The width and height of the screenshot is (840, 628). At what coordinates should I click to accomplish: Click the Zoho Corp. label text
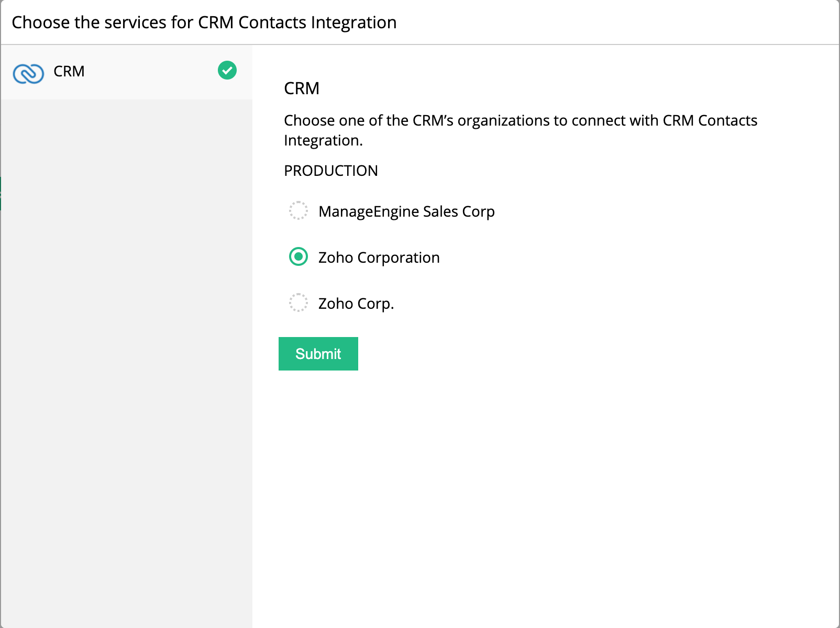356,304
